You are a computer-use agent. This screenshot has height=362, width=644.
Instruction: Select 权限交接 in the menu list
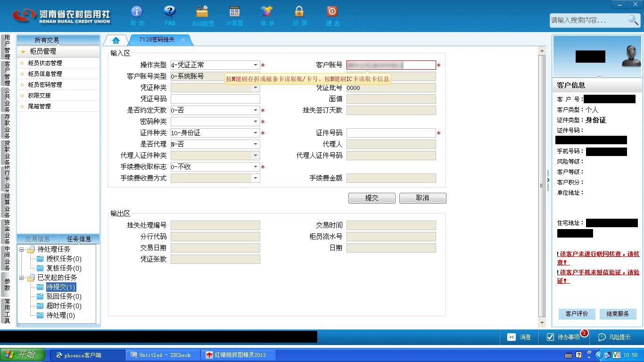[58, 96]
